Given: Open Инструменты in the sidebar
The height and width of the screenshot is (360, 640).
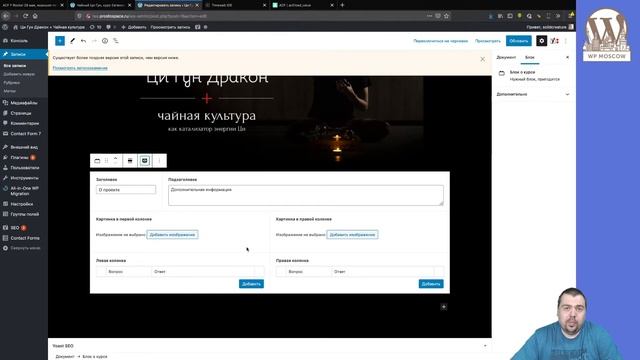Looking at the screenshot, I should tap(24, 178).
